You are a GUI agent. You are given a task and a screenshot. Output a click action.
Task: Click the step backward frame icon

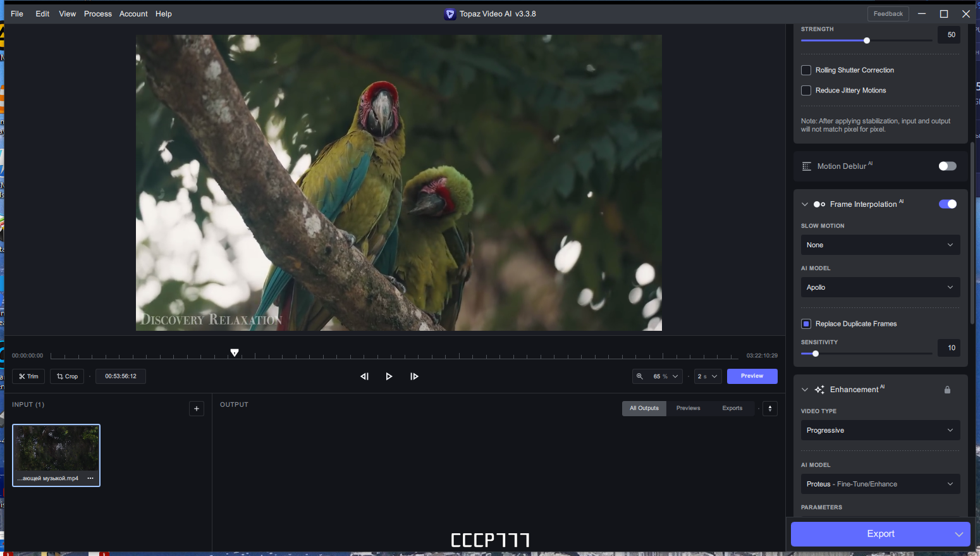pos(364,376)
